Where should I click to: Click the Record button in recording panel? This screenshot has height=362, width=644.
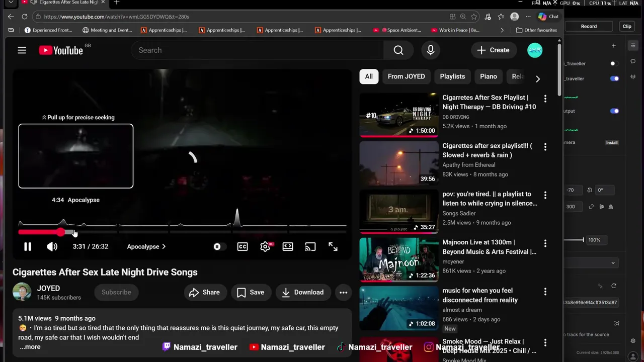[x=589, y=26]
